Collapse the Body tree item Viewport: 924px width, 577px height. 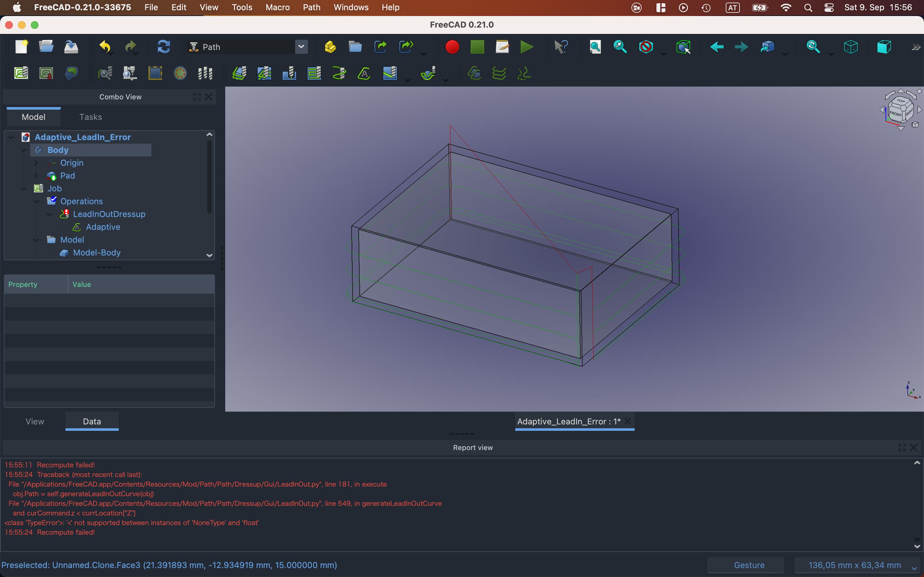pyautogui.click(x=23, y=150)
